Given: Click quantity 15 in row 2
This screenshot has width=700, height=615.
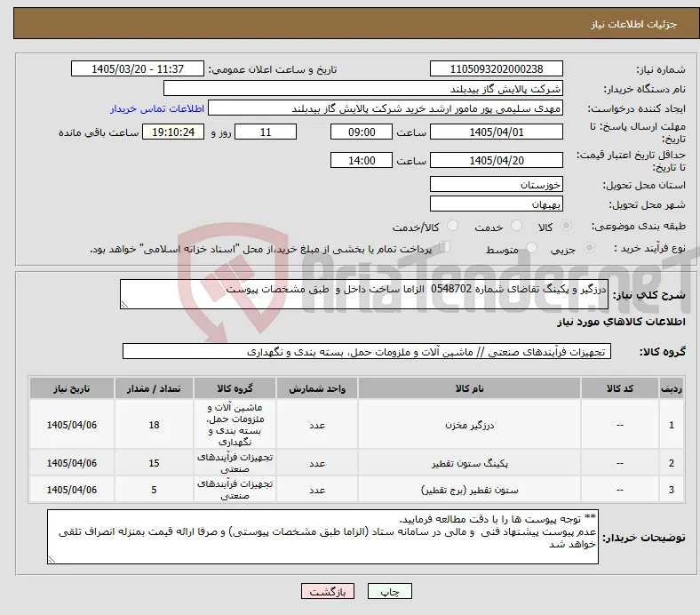Looking at the screenshot, I should (x=154, y=464).
